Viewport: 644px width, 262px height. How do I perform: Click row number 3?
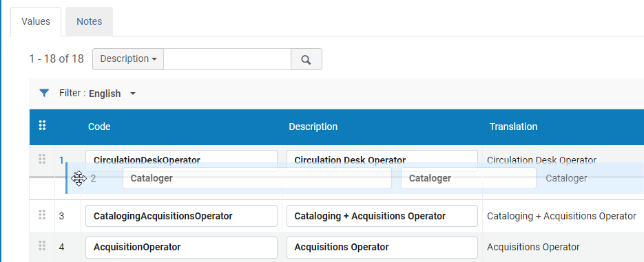coord(61,216)
